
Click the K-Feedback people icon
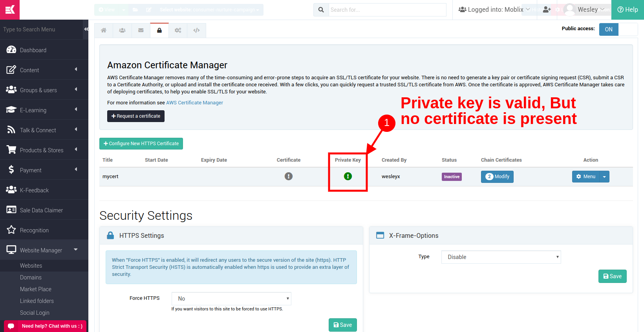pyautogui.click(x=11, y=190)
